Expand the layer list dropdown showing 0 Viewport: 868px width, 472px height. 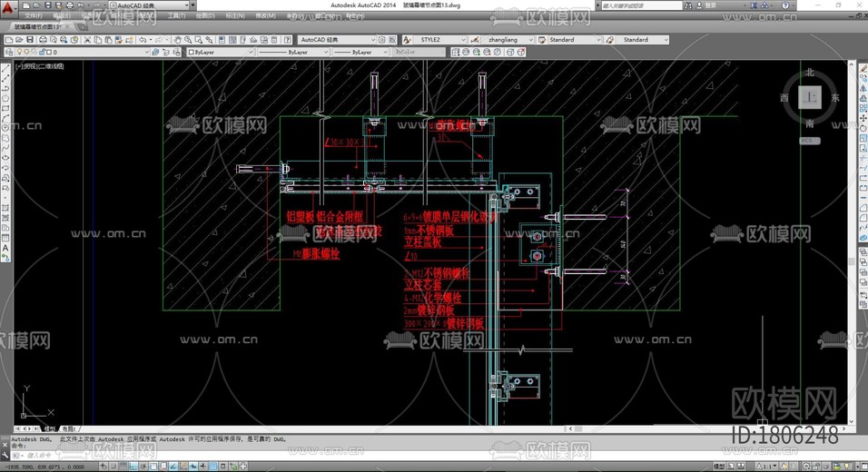click(147, 52)
